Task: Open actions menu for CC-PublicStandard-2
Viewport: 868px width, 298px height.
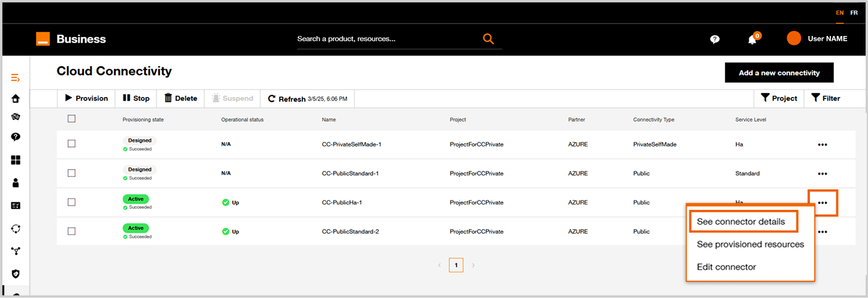Action: tap(822, 231)
